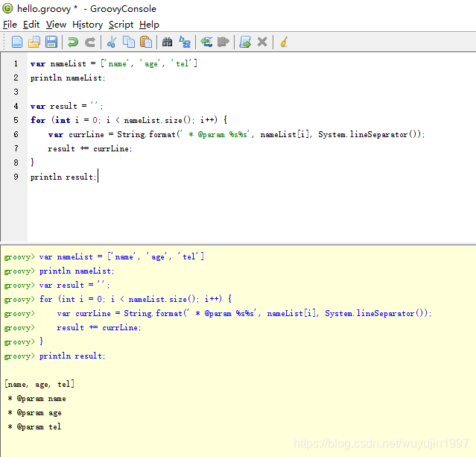Open a script with the Open icon
The width and height of the screenshot is (476, 457).
[x=34, y=42]
